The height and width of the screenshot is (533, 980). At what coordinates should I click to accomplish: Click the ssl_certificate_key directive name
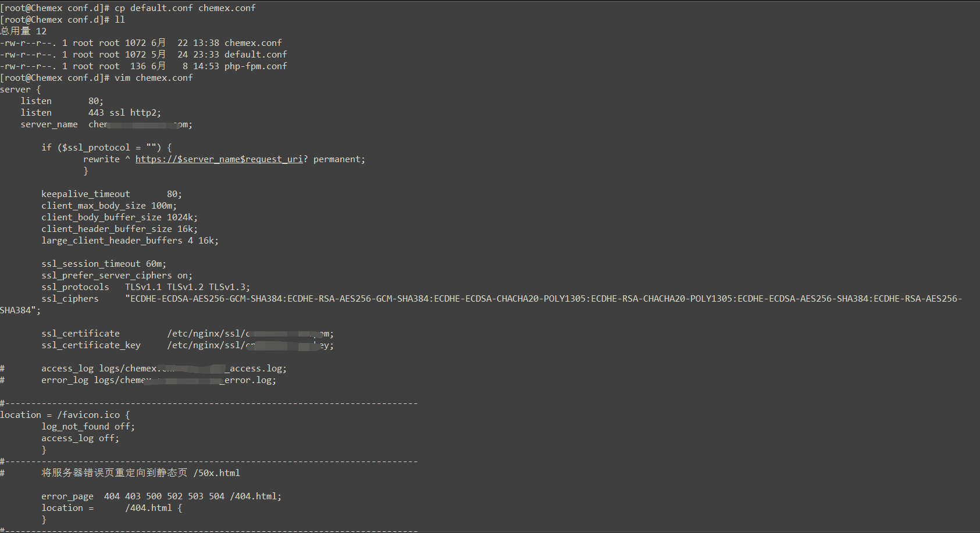(x=91, y=345)
